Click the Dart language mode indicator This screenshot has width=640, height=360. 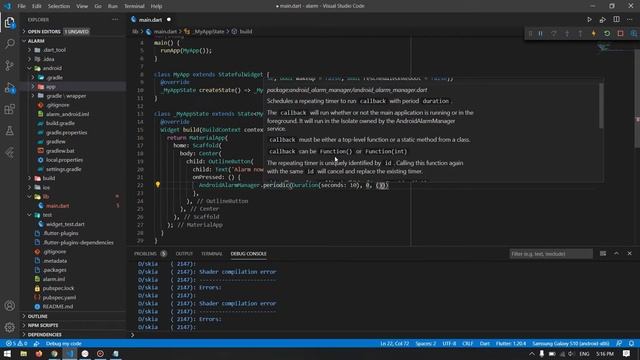[484, 343]
